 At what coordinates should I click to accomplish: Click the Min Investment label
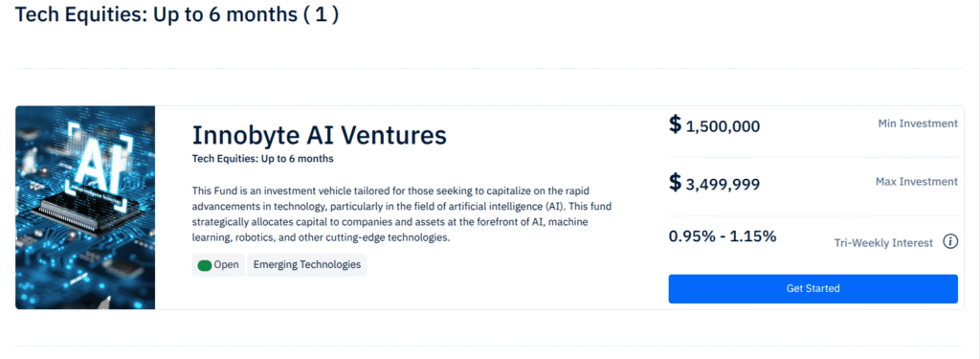[918, 123]
